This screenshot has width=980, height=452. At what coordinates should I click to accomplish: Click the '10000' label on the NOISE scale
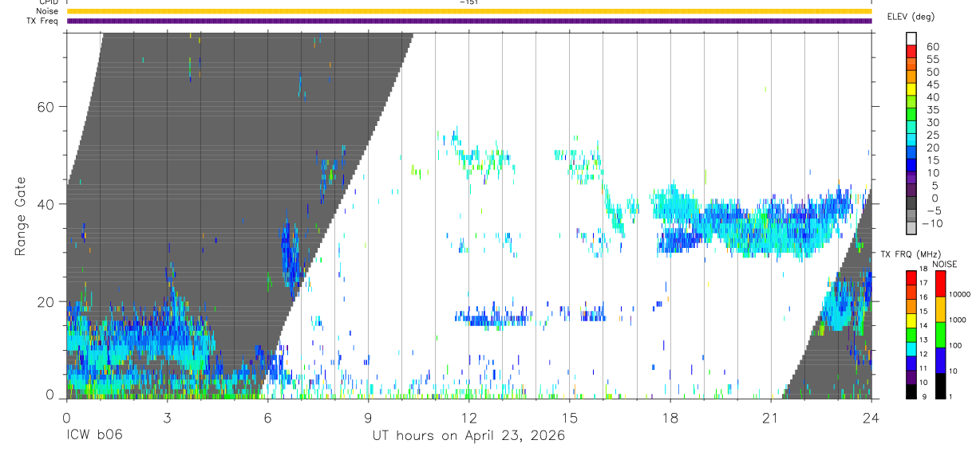coord(959,295)
